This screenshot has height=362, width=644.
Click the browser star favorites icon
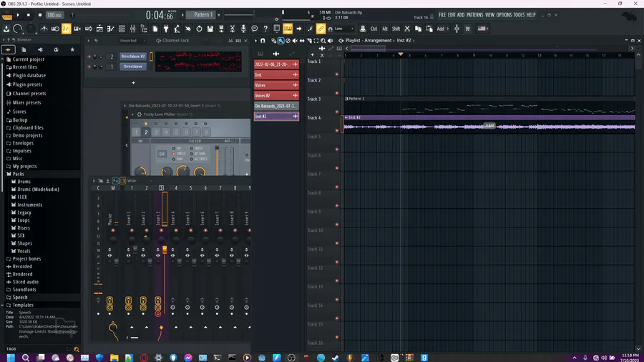coord(72,49)
